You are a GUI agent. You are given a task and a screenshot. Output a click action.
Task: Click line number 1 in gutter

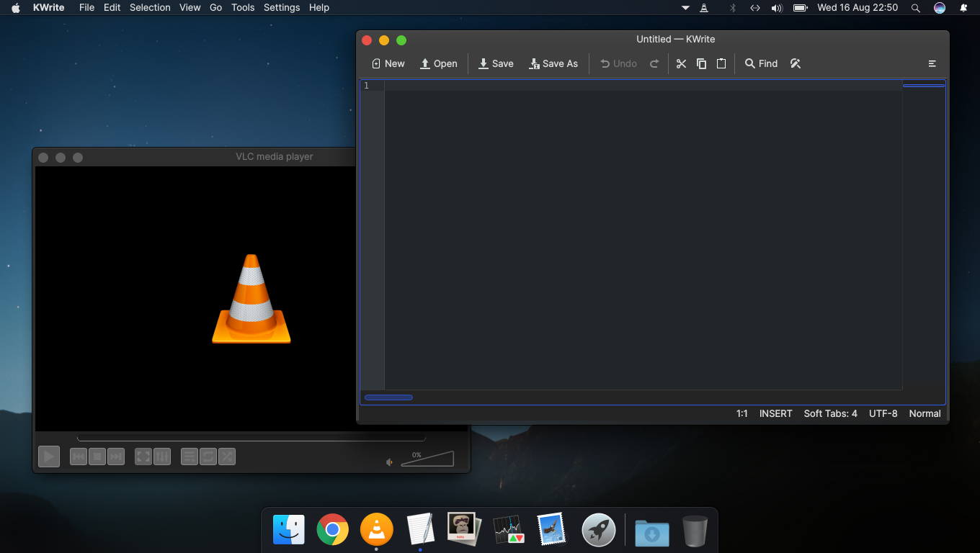point(366,86)
